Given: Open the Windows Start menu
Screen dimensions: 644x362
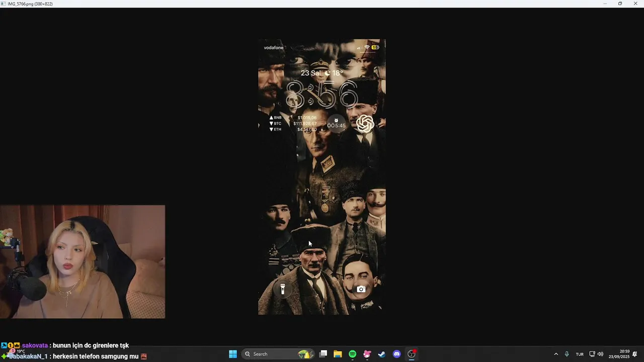Looking at the screenshot, I should coord(233,354).
